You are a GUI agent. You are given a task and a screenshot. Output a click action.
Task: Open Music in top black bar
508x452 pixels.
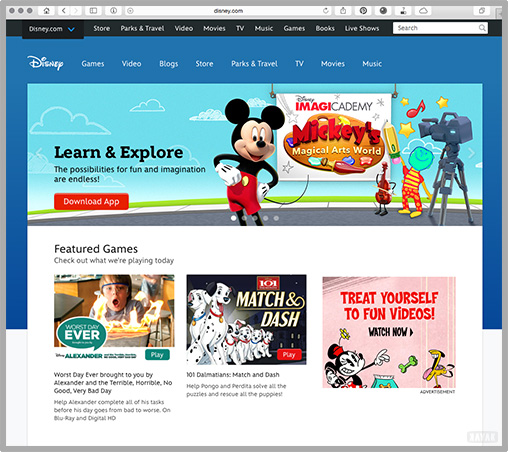264,28
